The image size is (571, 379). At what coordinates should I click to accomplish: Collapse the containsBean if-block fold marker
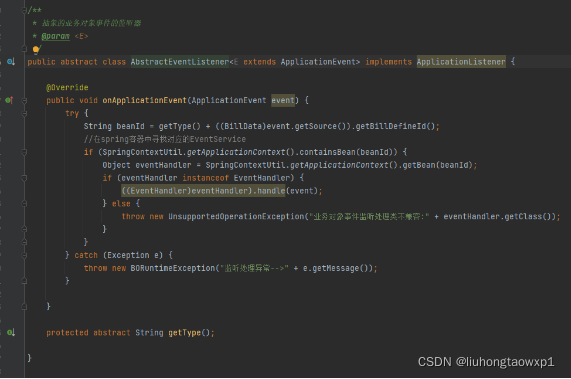point(24,152)
